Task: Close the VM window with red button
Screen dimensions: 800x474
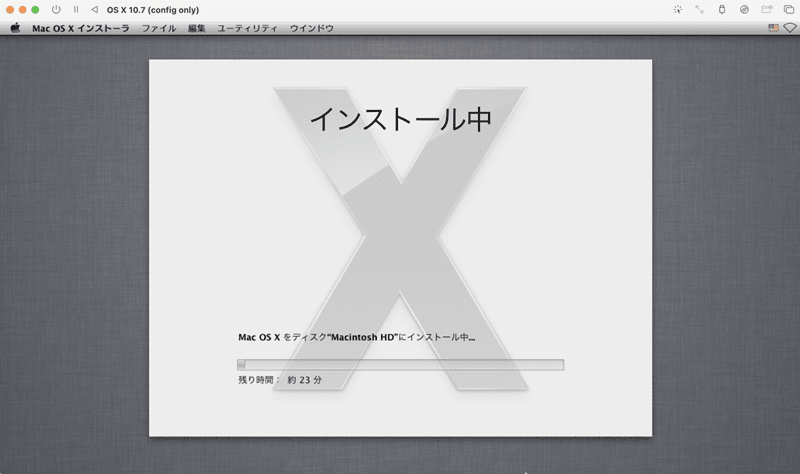Action: tap(10, 10)
